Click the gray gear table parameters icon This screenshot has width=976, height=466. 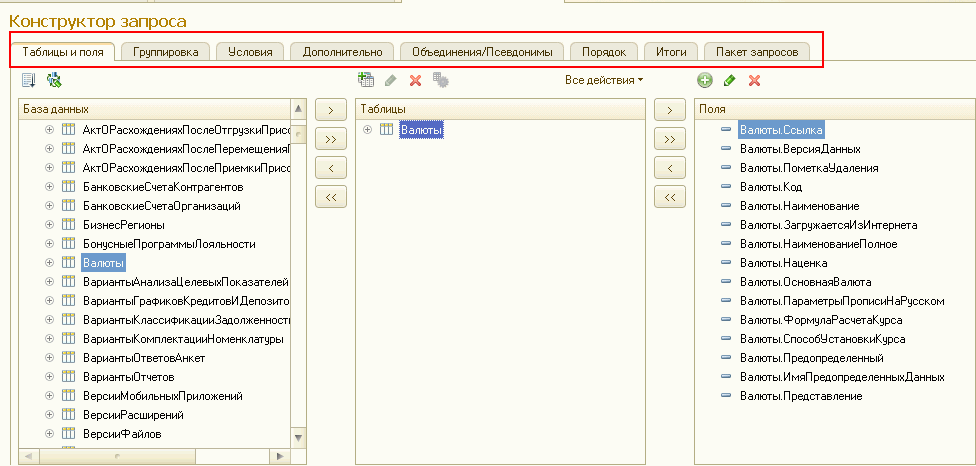441,80
